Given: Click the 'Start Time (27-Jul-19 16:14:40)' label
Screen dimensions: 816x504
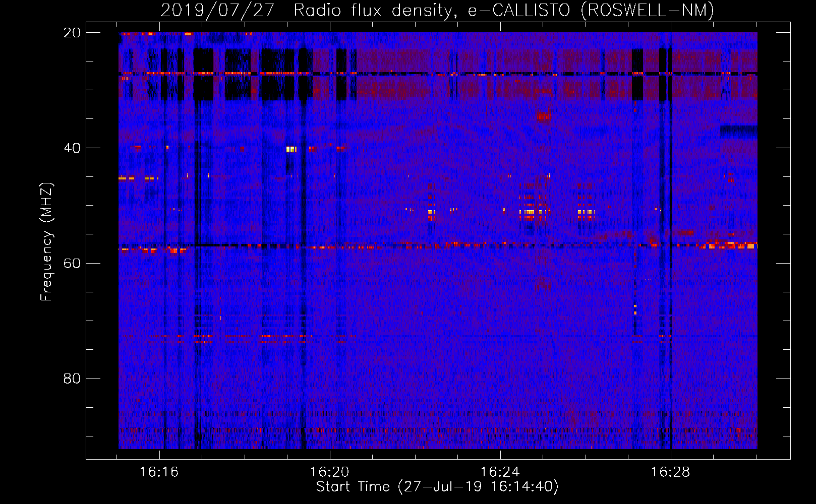Looking at the screenshot, I should (437, 487).
